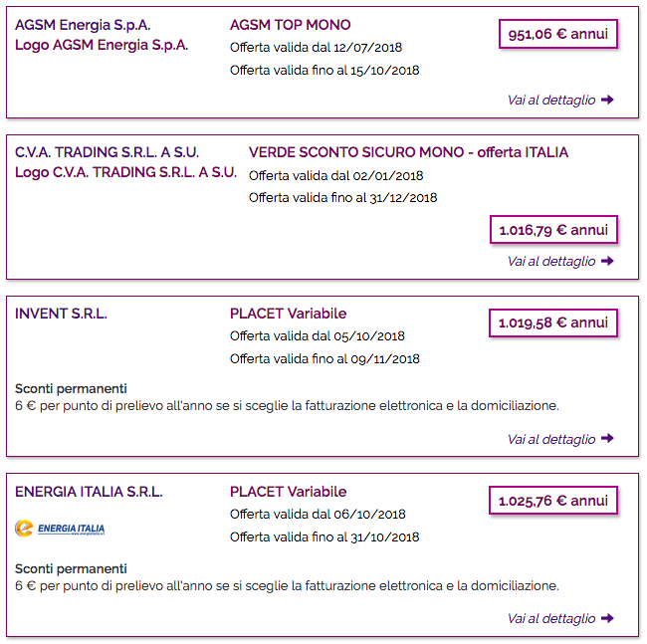Select ENERGIA ITALIA's PLACET Variabile offer title
This screenshot has height=644, width=647.
(x=288, y=492)
